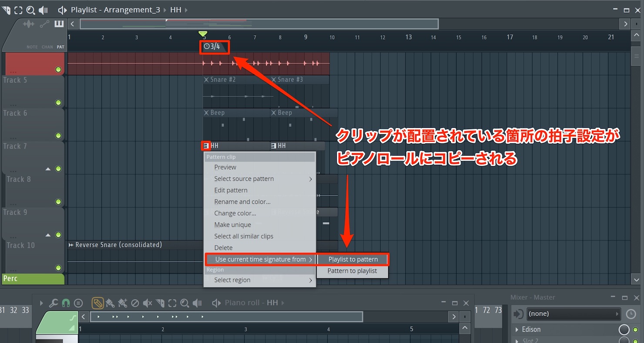Mute Track 6 with green light
Image resolution: width=644 pixels, height=343 pixels.
pyautogui.click(x=58, y=136)
